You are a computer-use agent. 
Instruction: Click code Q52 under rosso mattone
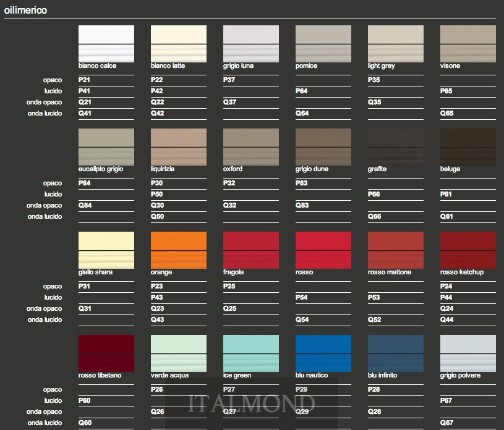(x=375, y=319)
